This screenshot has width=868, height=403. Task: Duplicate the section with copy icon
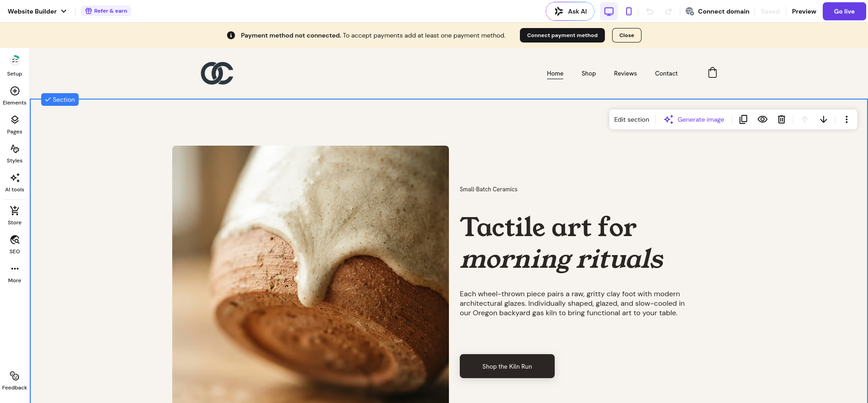(743, 119)
